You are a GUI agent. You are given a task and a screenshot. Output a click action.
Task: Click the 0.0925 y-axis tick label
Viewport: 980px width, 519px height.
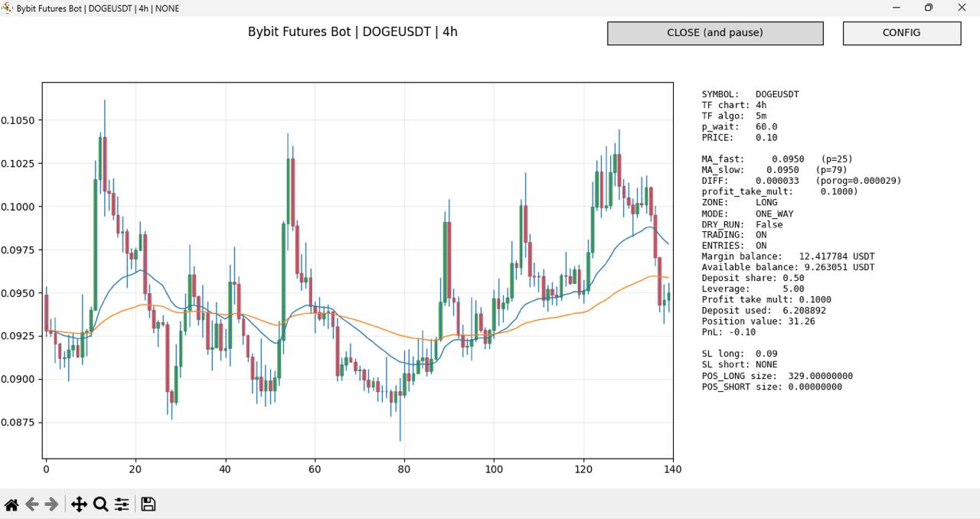[x=18, y=336]
